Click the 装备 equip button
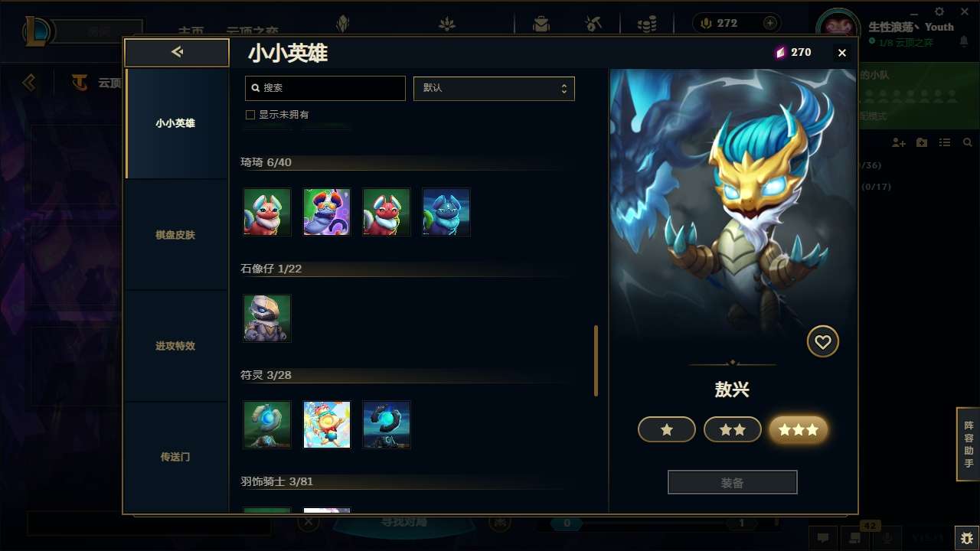 click(733, 483)
